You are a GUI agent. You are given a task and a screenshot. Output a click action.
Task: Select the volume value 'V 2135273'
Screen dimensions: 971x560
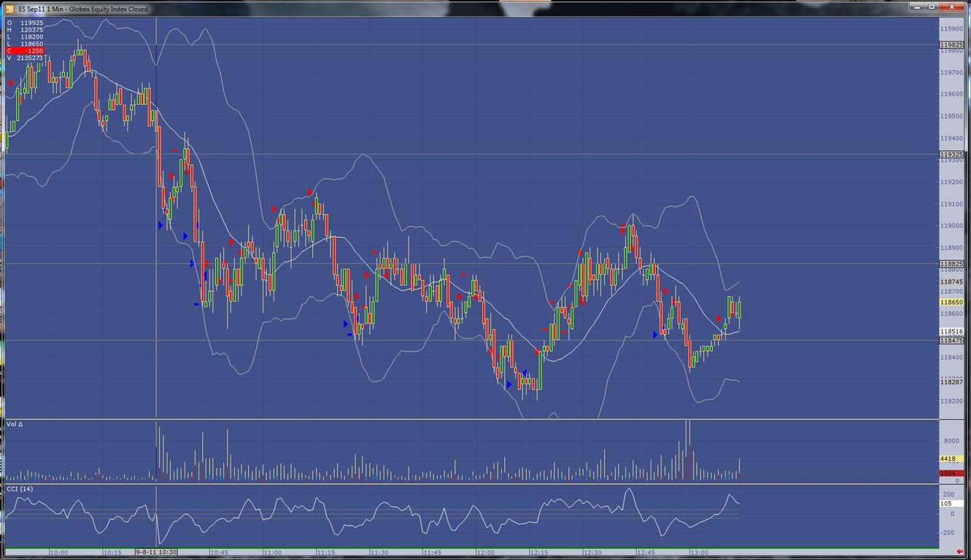(x=26, y=58)
